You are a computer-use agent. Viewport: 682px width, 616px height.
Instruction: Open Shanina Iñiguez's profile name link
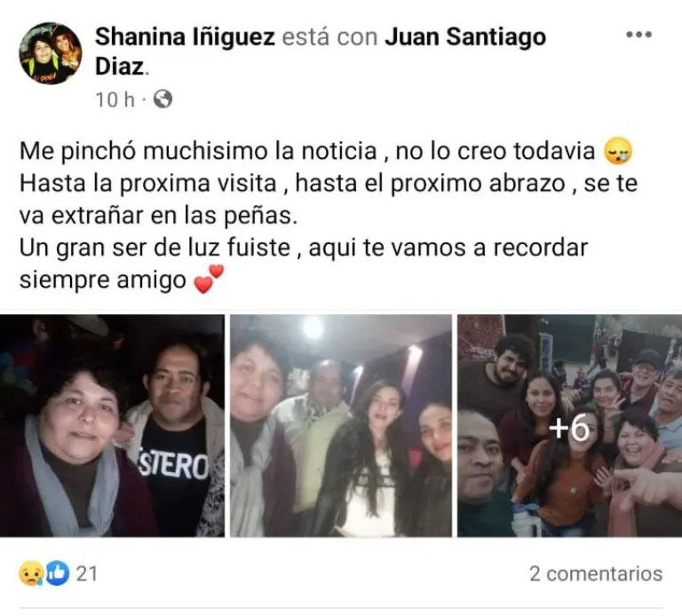(x=185, y=36)
